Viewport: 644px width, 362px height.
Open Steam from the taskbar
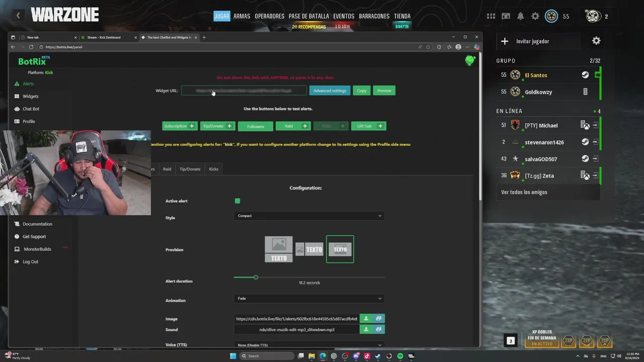coord(378,356)
